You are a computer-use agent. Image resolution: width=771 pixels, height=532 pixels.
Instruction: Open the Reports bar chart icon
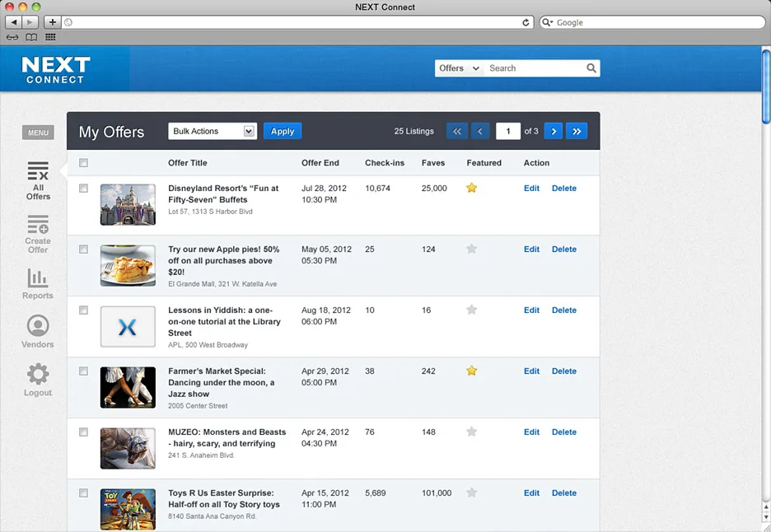click(x=38, y=278)
